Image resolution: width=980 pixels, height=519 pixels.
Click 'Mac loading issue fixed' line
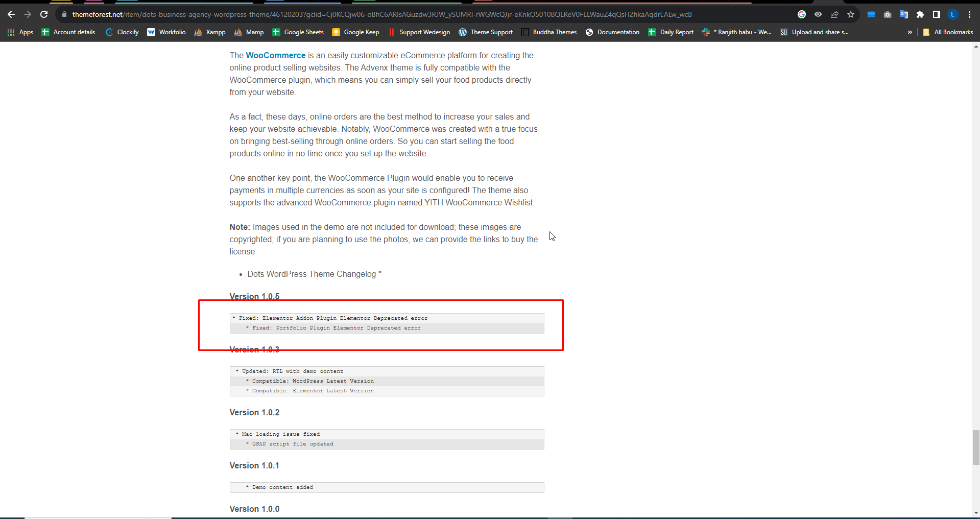(278, 434)
